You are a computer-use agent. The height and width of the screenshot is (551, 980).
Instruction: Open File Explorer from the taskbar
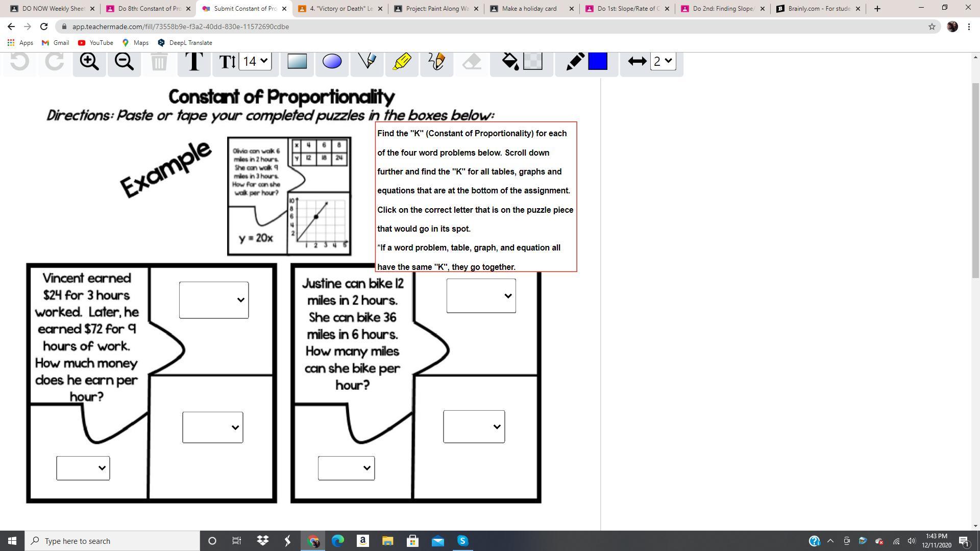tap(387, 541)
